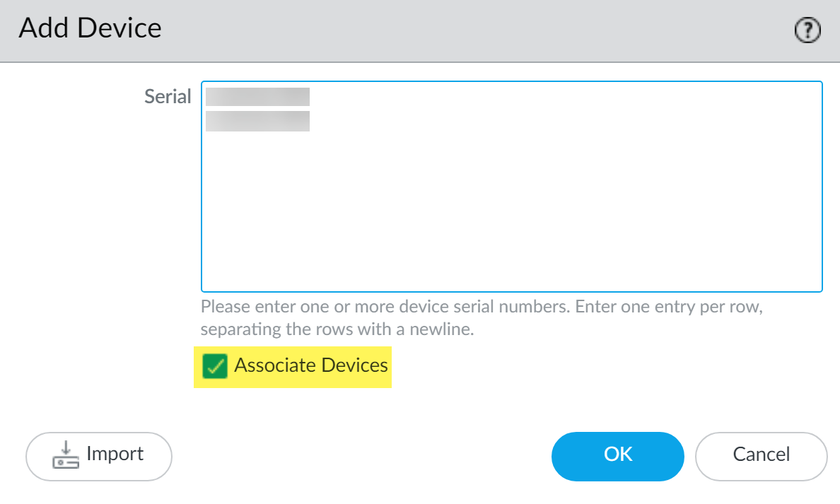Open the help question mark icon
This screenshot has height=504, width=840.
[x=807, y=30]
